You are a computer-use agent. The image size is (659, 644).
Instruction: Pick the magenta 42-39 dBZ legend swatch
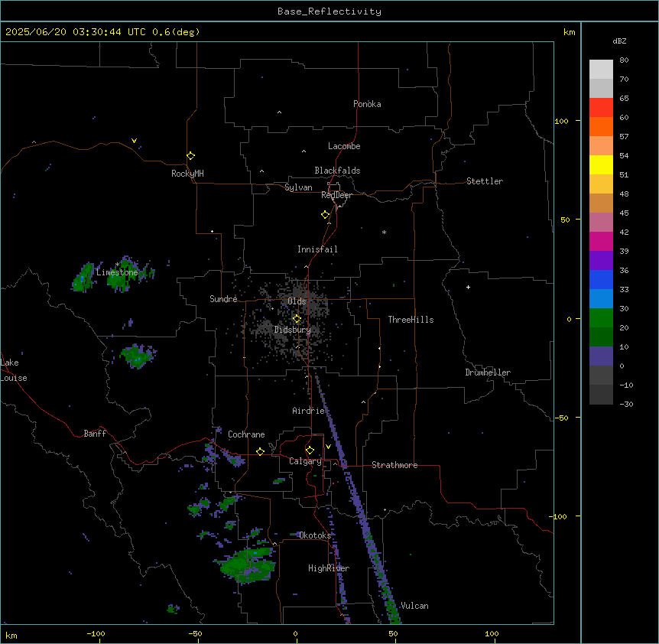point(601,241)
